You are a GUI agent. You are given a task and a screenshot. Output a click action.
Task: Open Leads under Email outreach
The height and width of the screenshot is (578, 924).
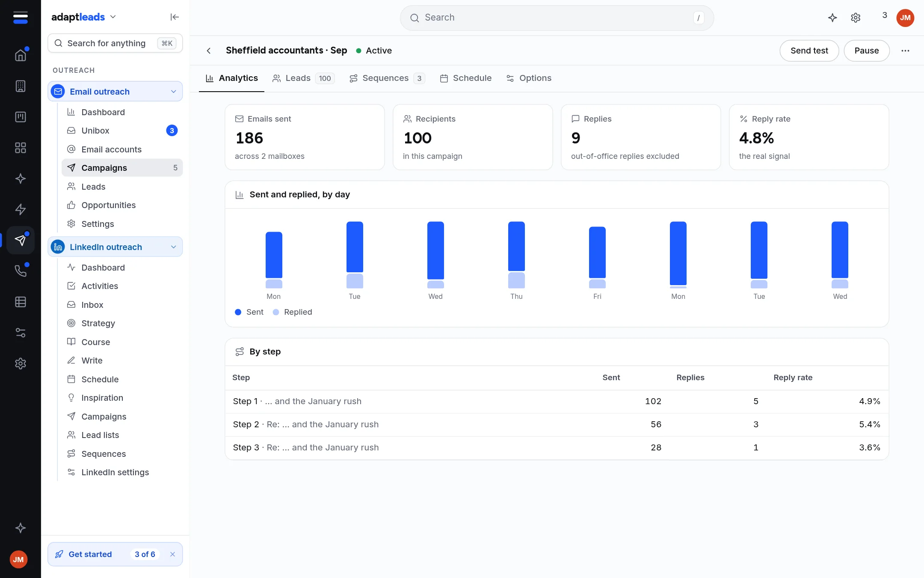point(122,187)
